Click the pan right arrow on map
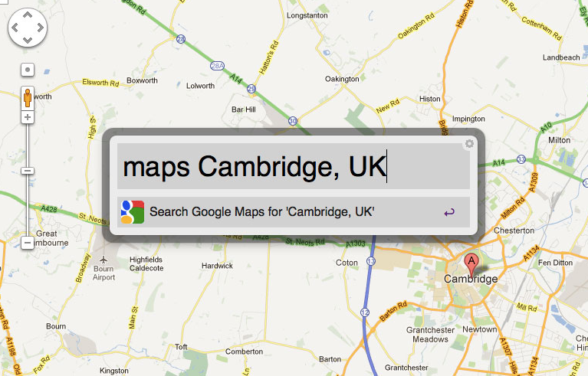588x376 pixels. (40, 28)
